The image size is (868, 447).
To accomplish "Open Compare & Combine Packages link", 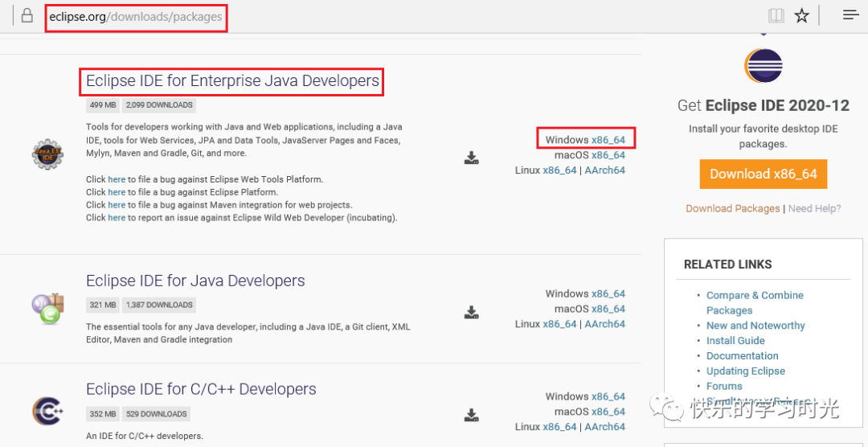I will pos(755,303).
